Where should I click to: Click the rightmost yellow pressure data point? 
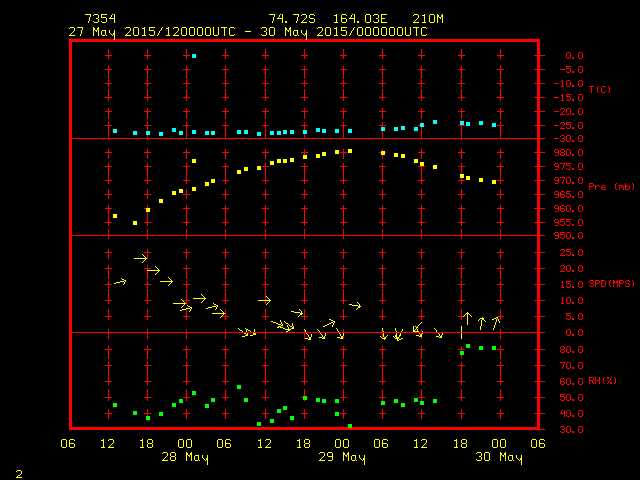point(494,182)
